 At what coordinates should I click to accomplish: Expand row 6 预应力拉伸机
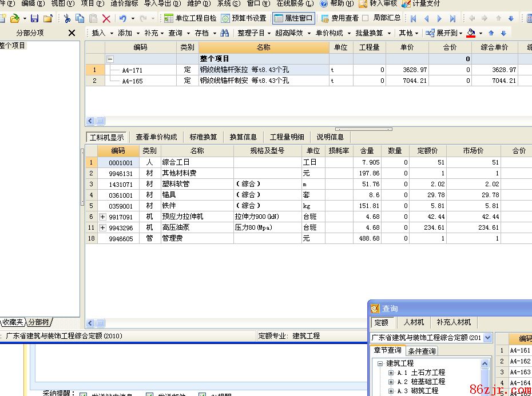(x=103, y=217)
